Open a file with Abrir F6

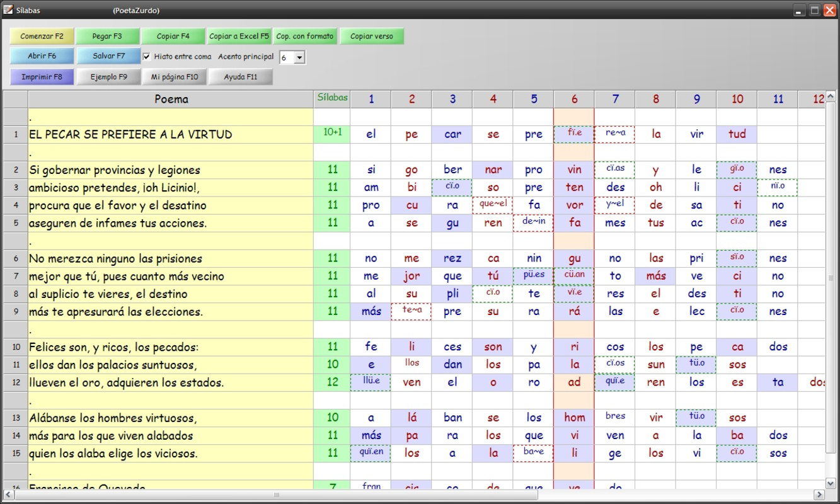coord(42,56)
